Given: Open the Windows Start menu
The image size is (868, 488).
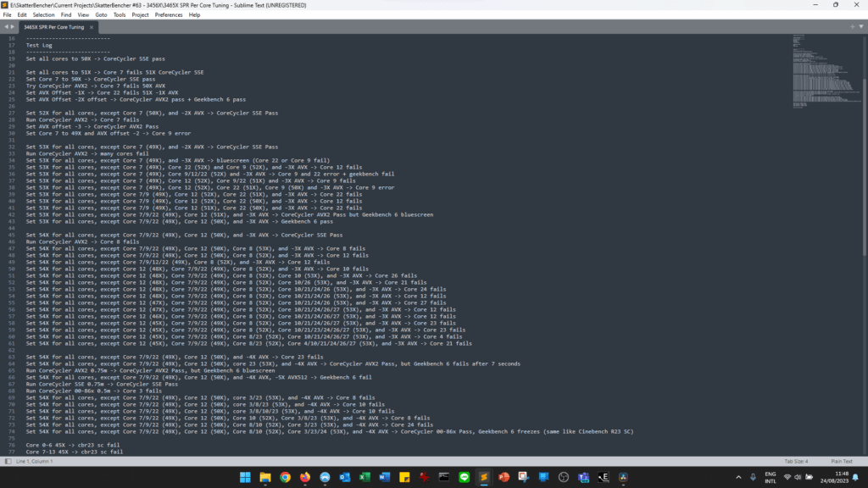Looking at the screenshot, I should click(x=245, y=477).
